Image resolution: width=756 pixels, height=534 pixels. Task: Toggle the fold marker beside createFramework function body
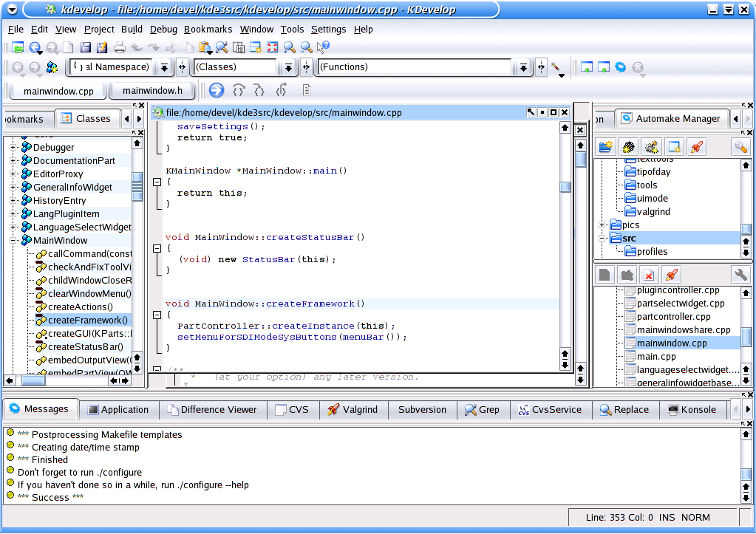pyautogui.click(x=157, y=315)
